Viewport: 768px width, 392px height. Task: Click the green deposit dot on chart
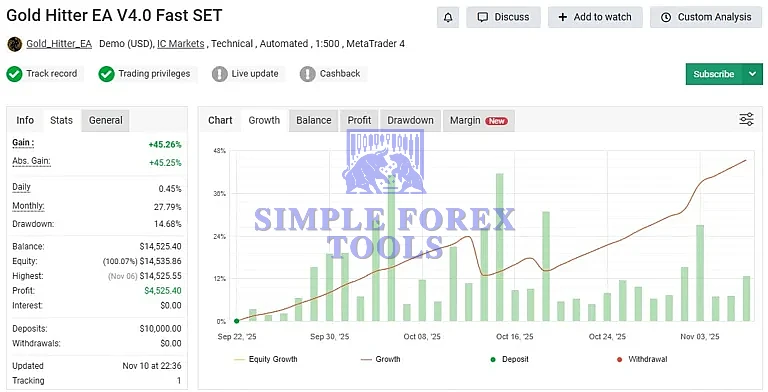tap(237, 321)
